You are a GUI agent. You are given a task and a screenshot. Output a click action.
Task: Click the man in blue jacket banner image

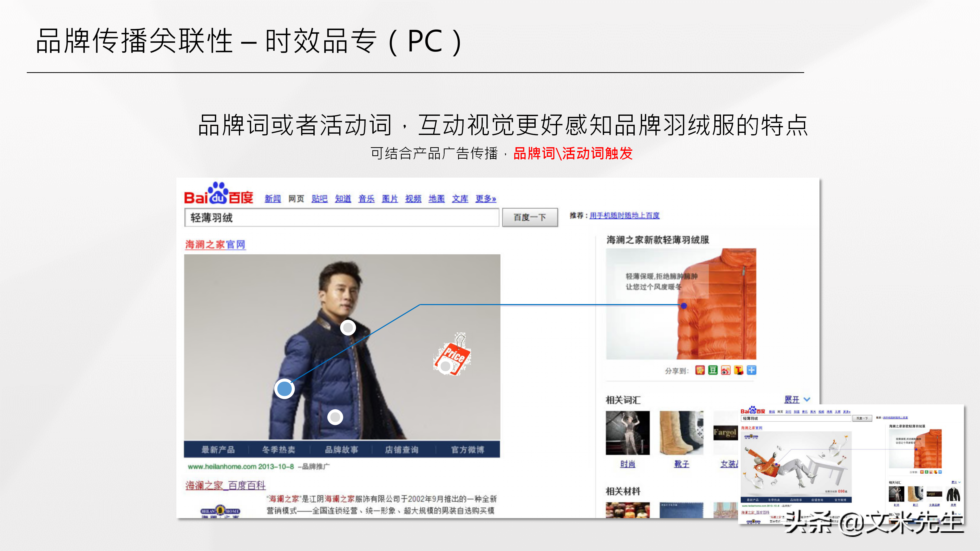pos(342,347)
